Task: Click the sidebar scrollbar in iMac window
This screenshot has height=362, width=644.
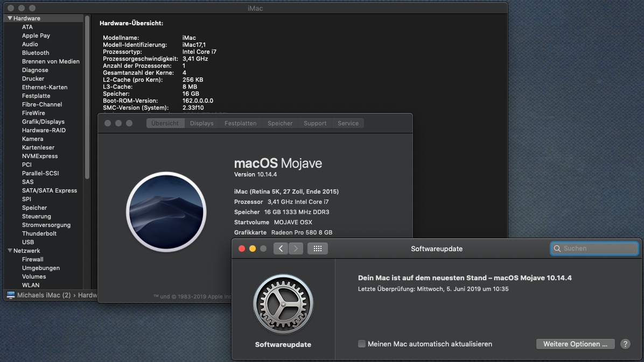Action: click(x=87, y=97)
